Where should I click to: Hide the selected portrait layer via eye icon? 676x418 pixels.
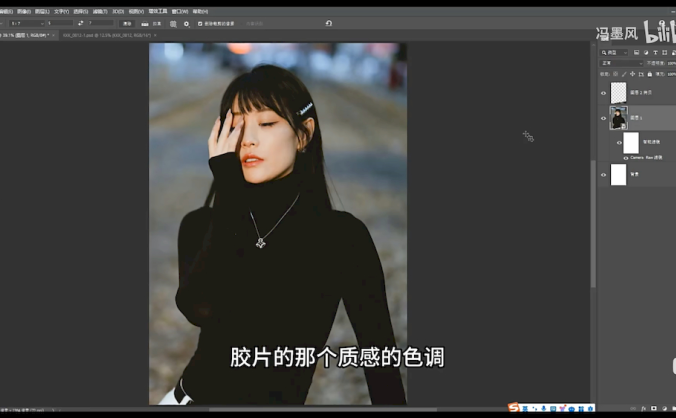(x=603, y=118)
